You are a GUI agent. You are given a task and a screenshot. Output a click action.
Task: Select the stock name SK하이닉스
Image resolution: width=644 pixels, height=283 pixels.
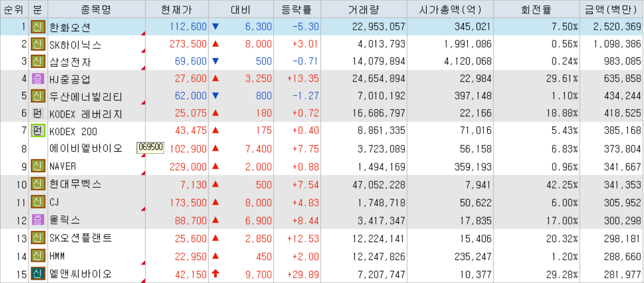pos(75,45)
